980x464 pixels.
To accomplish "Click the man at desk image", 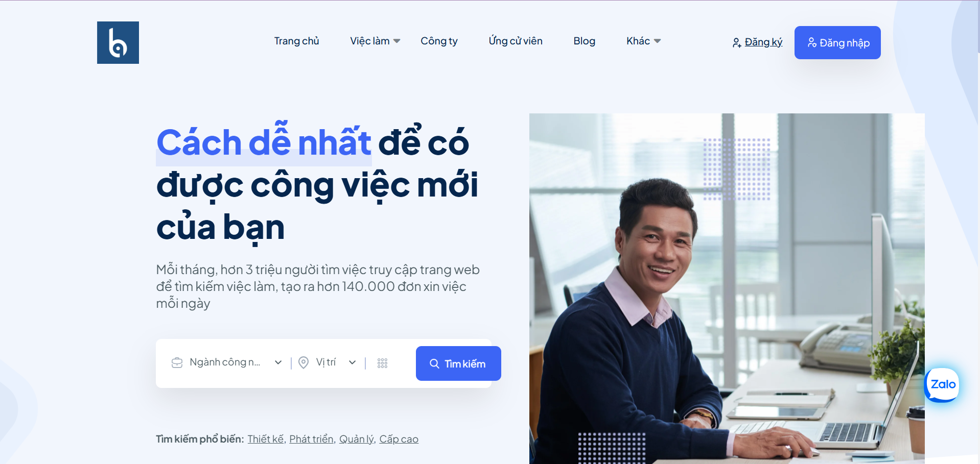I will 727,288.
